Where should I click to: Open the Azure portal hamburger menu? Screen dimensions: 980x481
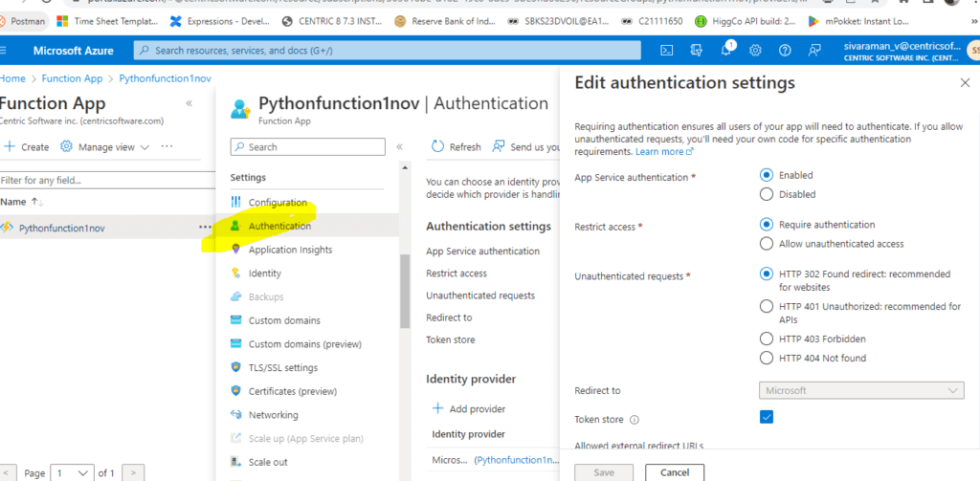pyautogui.click(x=4, y=51)
